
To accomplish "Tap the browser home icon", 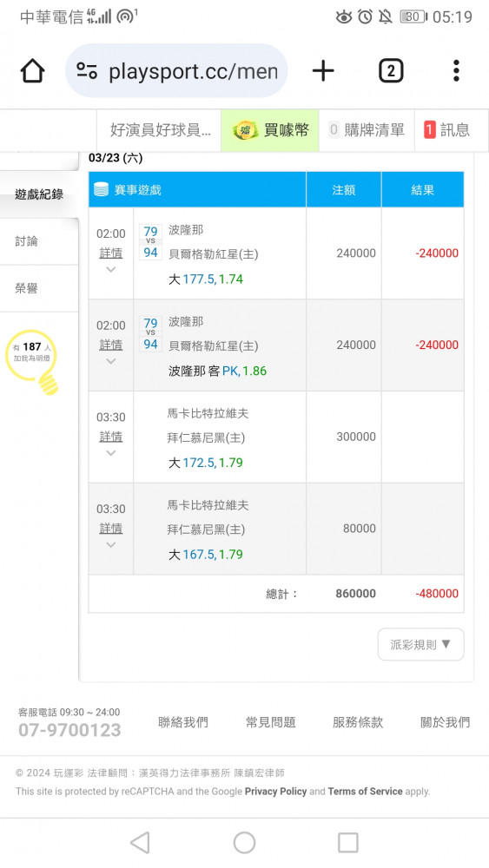I will 33,71.
